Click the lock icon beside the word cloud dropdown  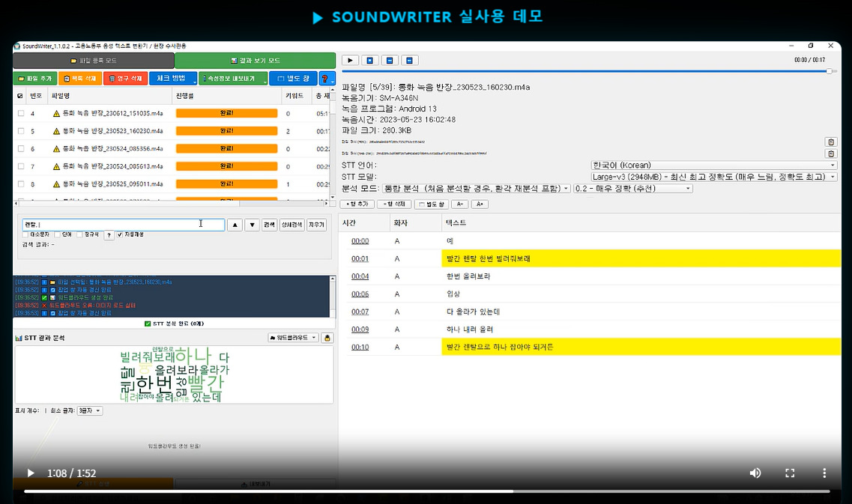[x=327, y=338]
